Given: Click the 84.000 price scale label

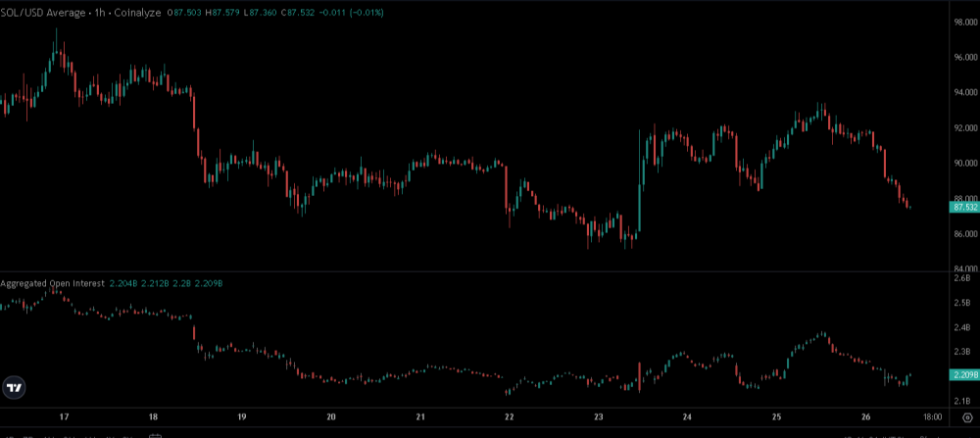Looking at the screenshot, I should [x=964, y=269].
